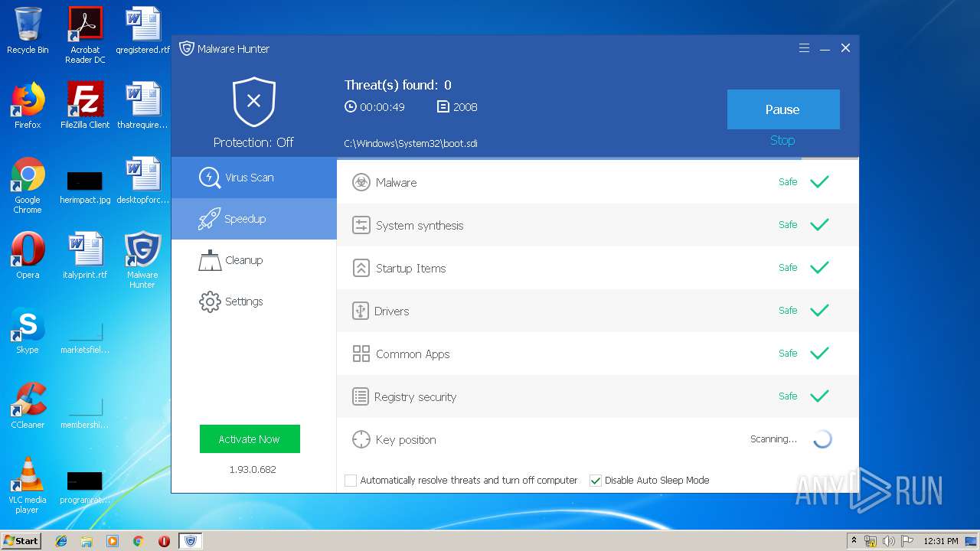Viewport: 980px width, 551px height.
Task: Click the scan progress bar
Action: [x=598, y=158]
